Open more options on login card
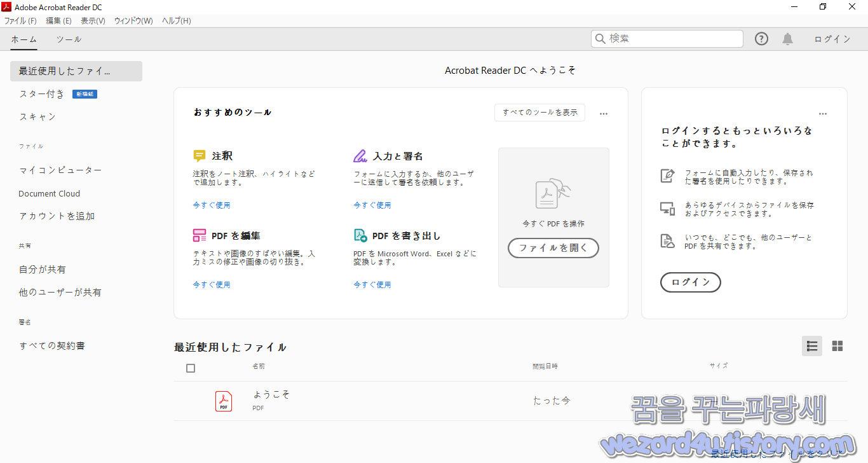Viewport: 868px width, 463px height. (x=823, y=114)
